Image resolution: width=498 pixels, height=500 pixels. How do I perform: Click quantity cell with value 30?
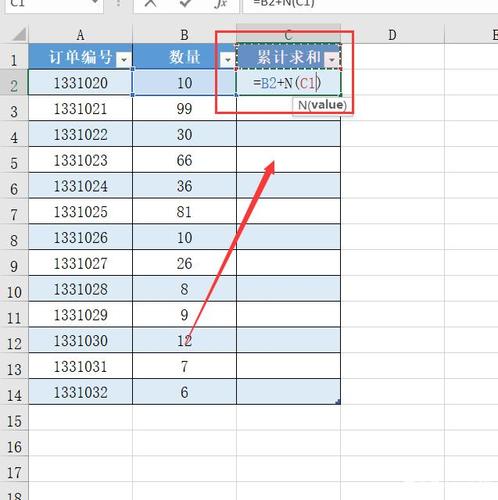tap(184, 134)
